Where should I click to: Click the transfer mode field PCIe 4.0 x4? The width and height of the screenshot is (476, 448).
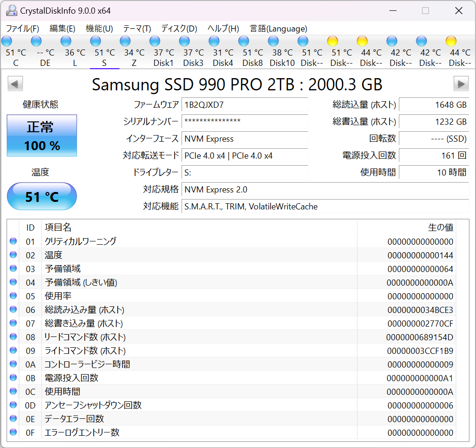pyautogui.click(x=245, y=155)
